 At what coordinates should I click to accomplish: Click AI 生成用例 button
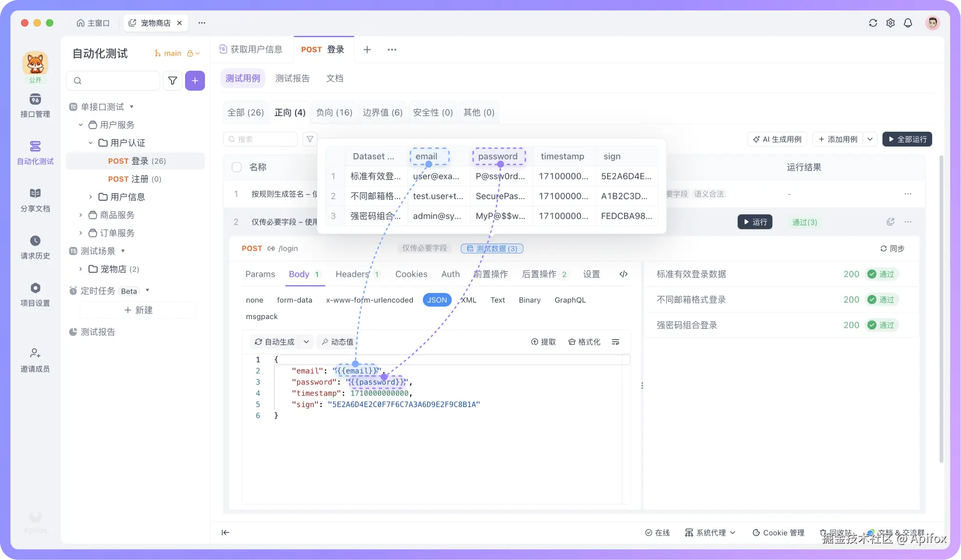click(x=777, y=139)
